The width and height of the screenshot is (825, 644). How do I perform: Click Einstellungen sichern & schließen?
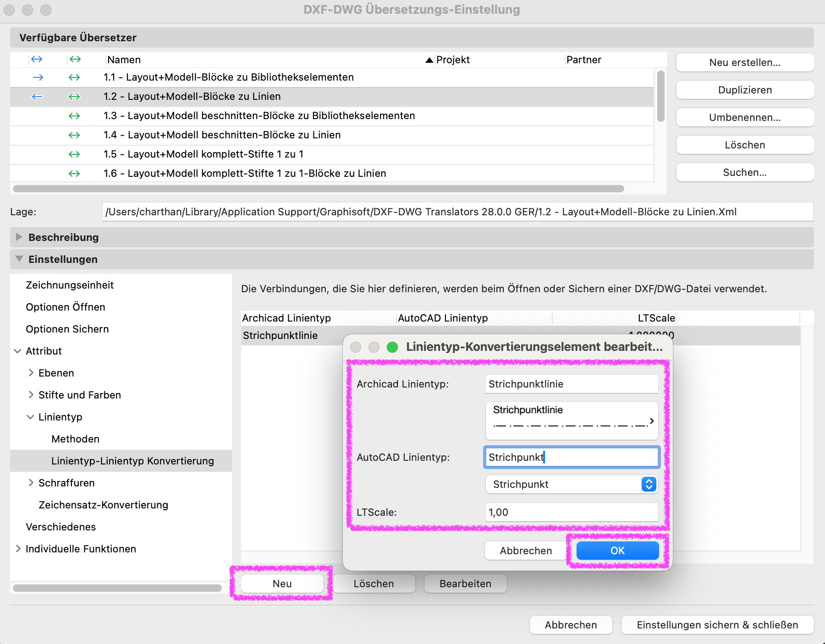pyautogui.click(x=717, y=625)
